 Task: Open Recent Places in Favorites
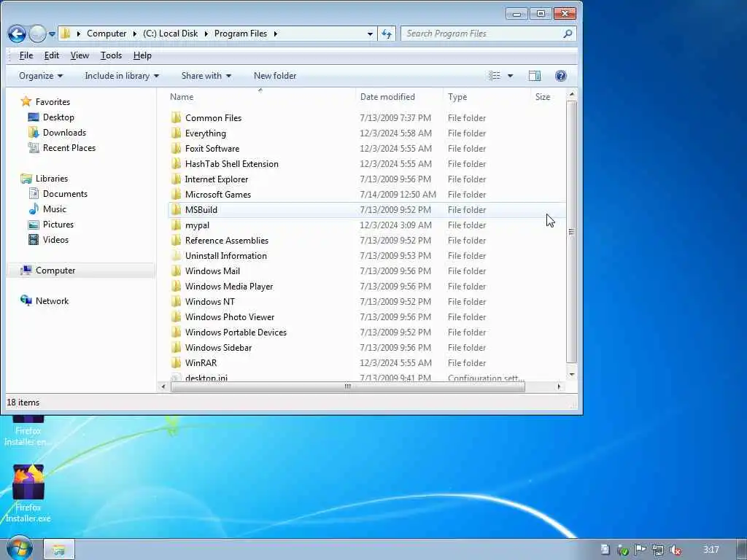tap(69, 147)
